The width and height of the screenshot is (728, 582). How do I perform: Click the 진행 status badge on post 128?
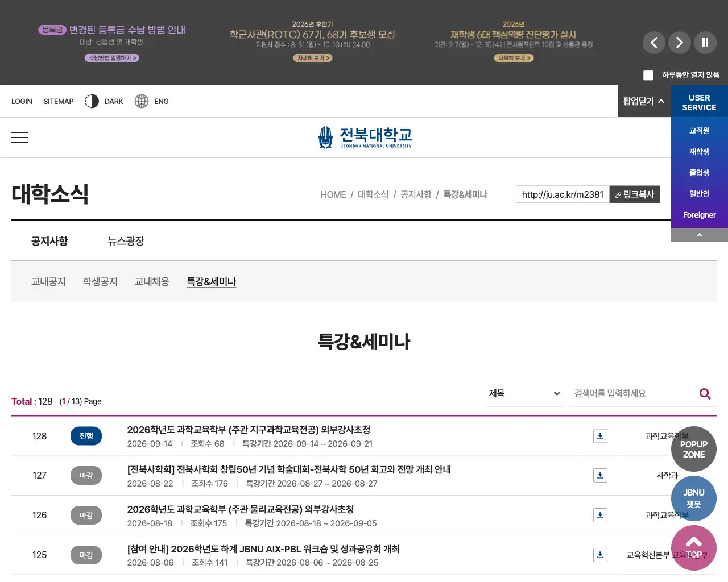click(x=86, y=436)
